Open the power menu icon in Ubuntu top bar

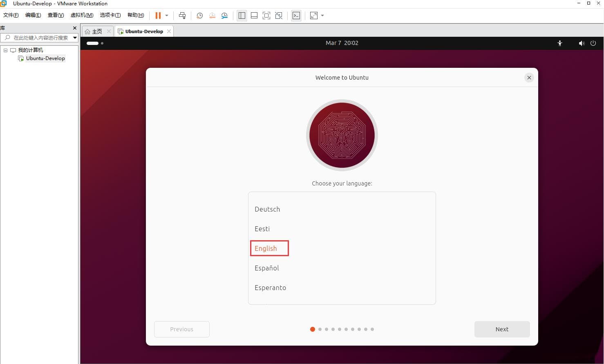click(x=593, y=43)
